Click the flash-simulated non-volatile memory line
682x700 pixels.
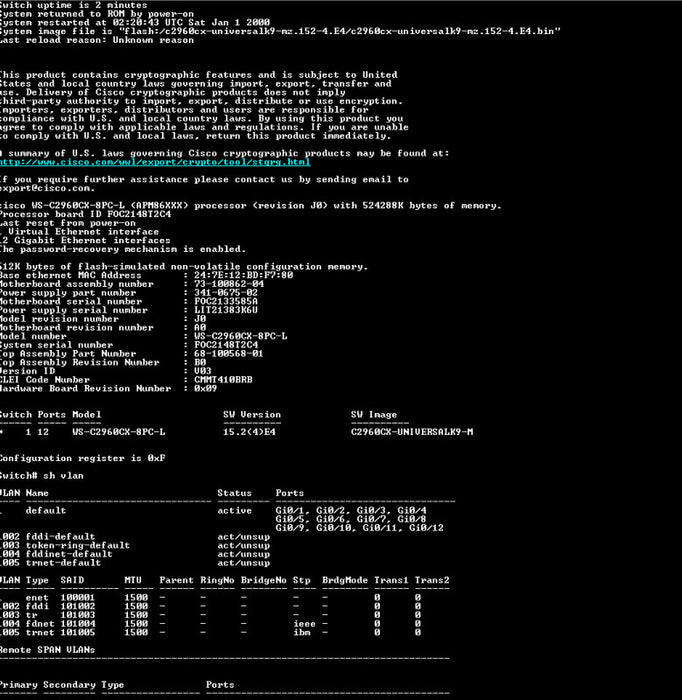pos(184,267)
